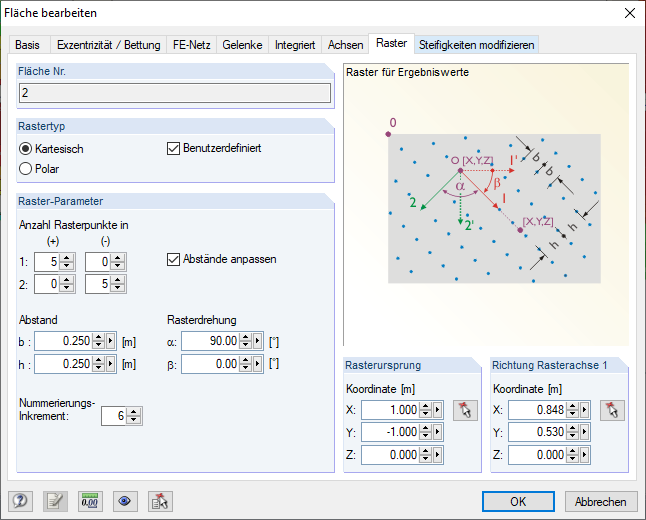Open arrow menu of Rasterursprung Y field
This screenshot has height=520, width=646.
click(438, 432)
